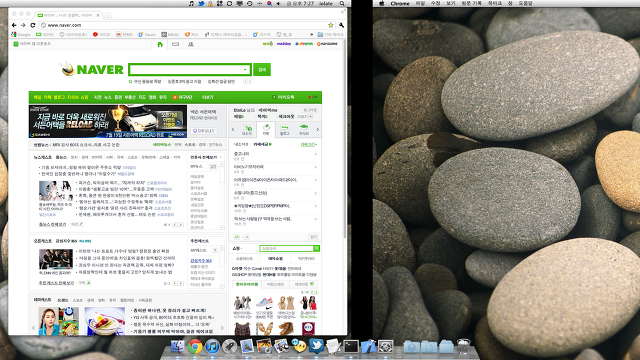The width and height of the screenshot is (640, 360).
Task: Open Terminal from the Dock
Action: 351,347
